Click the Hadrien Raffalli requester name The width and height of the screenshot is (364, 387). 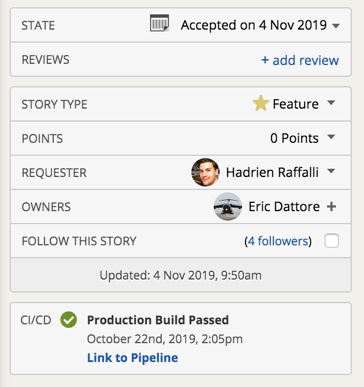(x=272, y=172)
